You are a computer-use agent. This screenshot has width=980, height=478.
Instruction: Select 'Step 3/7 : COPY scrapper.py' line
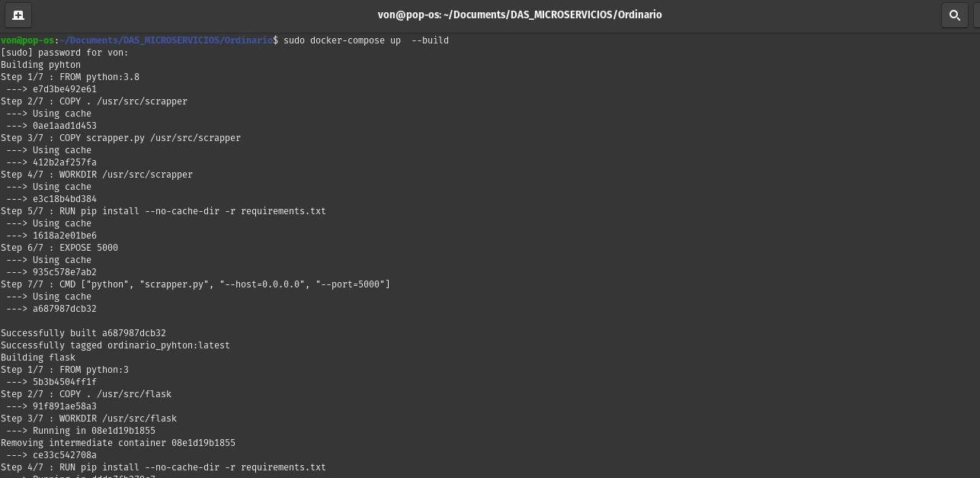click(120, 138)
